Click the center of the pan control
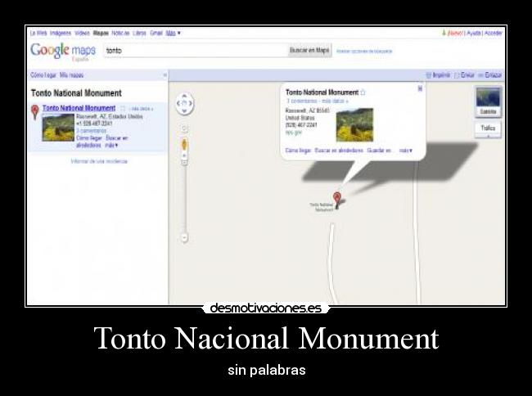Image resolution: width=532 pixels, height=396 pixels. pos(184,103)
